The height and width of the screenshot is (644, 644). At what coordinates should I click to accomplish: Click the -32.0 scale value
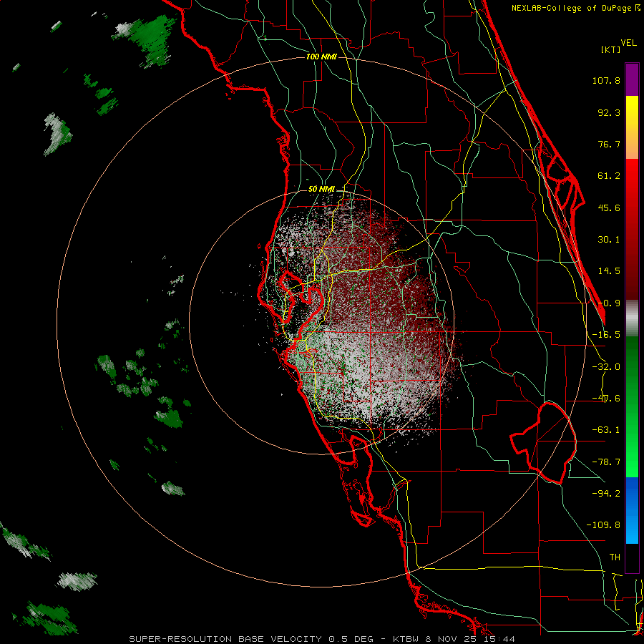click(606, 367)
